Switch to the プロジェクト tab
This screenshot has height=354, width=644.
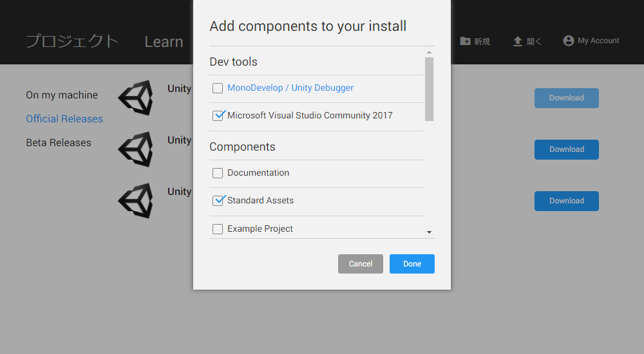point(72,41)
